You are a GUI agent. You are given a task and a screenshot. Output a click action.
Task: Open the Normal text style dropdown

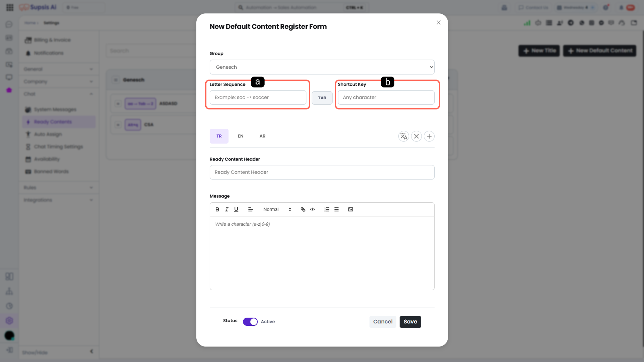tap(277, 209)
